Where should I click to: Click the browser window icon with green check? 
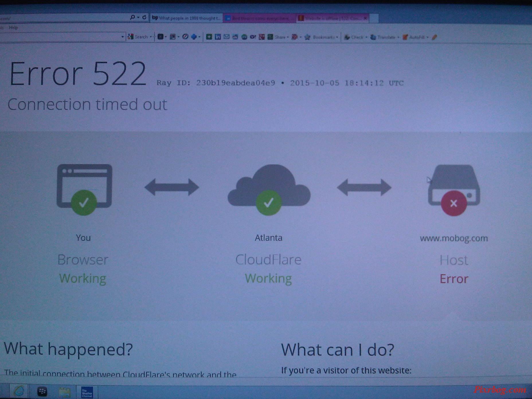(84, 189)
